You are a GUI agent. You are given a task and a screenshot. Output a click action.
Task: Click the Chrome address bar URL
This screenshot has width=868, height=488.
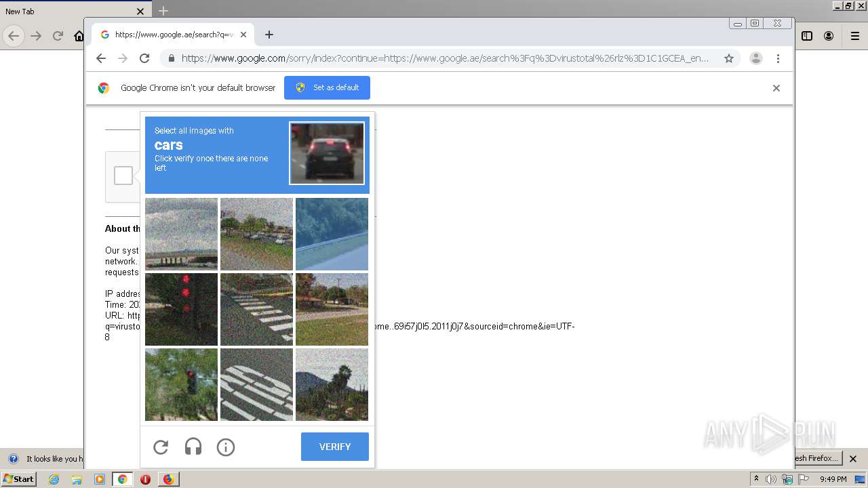445,58
